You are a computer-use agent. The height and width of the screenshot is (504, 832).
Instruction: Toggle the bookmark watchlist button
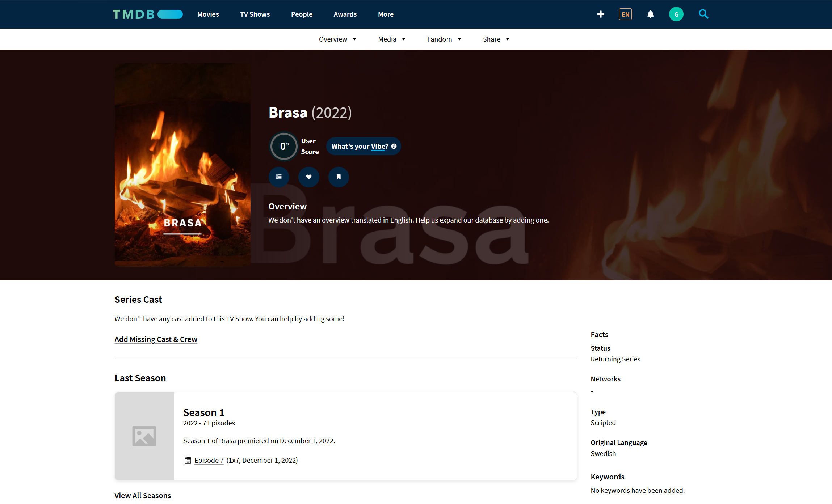click(x=339, y=177)
